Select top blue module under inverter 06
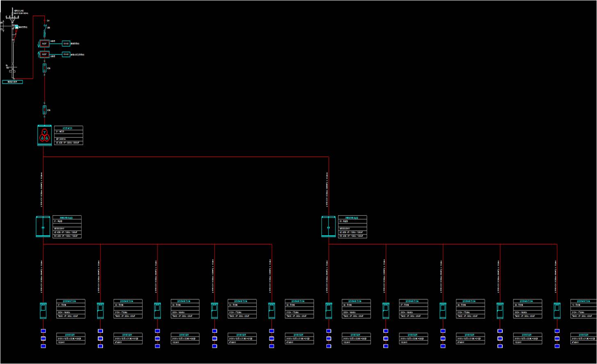 328,331
